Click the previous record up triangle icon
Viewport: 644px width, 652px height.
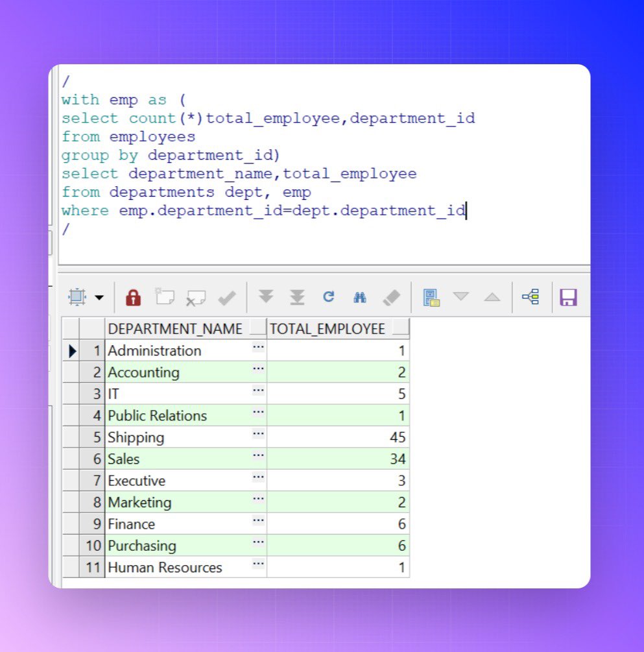click(x=492, y=296)
